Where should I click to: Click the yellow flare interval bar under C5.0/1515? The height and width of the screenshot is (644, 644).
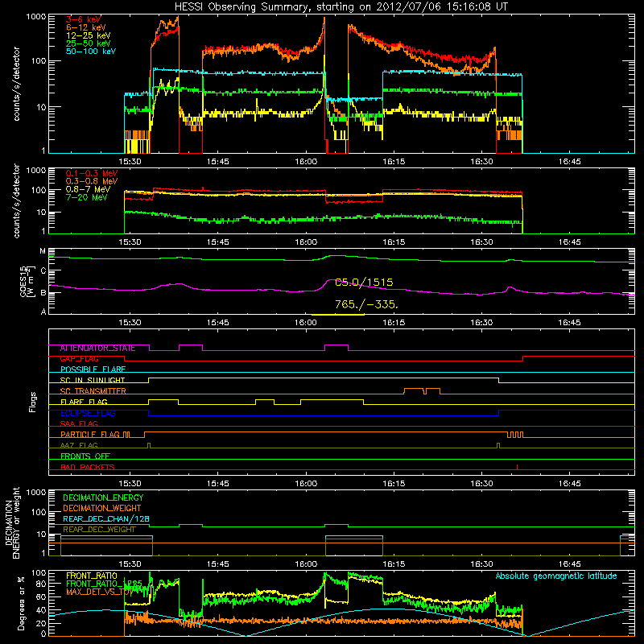337,315
